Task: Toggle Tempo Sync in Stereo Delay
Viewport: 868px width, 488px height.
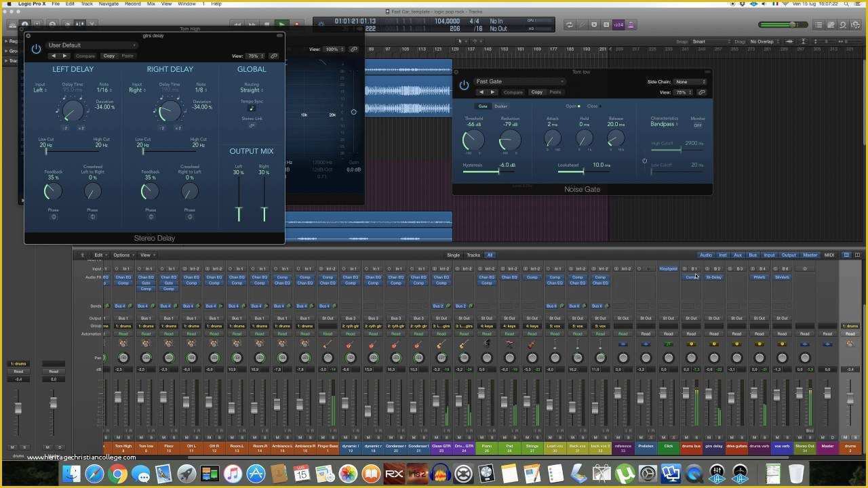Action: tap(252, 108)
